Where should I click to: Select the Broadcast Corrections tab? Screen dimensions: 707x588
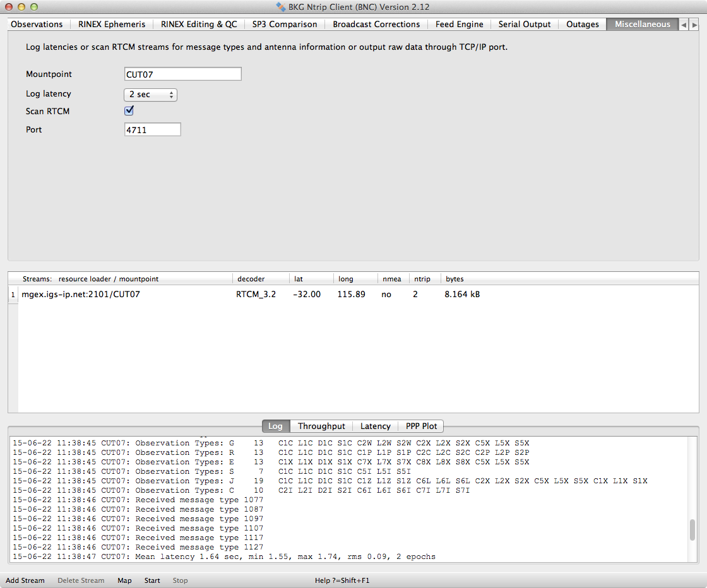pos(376,24)
